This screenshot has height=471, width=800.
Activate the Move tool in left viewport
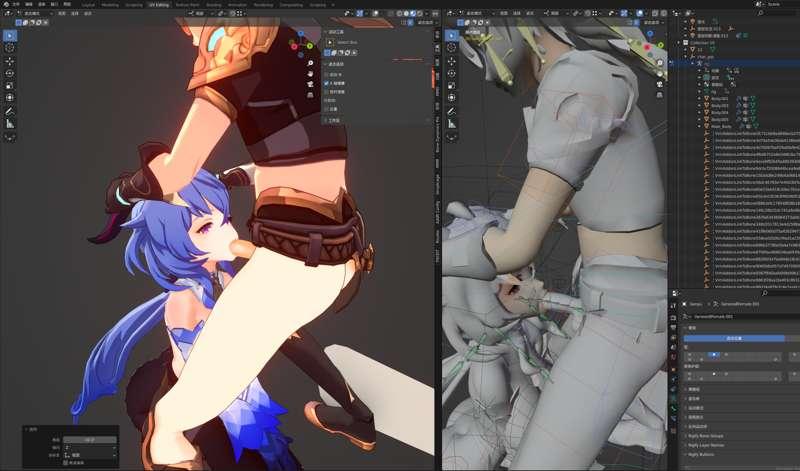[10, 61]
